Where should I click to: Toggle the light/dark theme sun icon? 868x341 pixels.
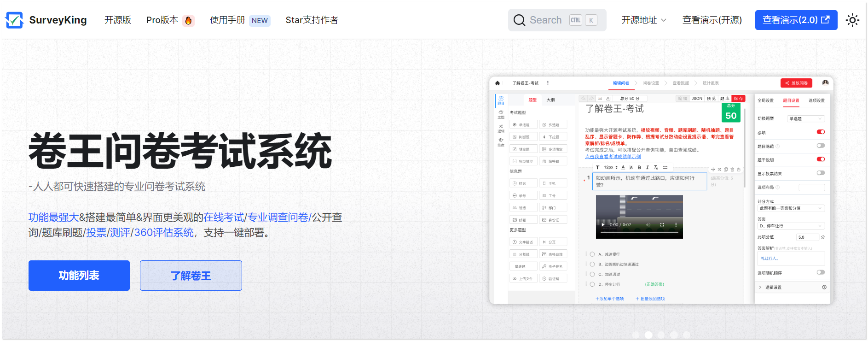(x=852, y=20)
